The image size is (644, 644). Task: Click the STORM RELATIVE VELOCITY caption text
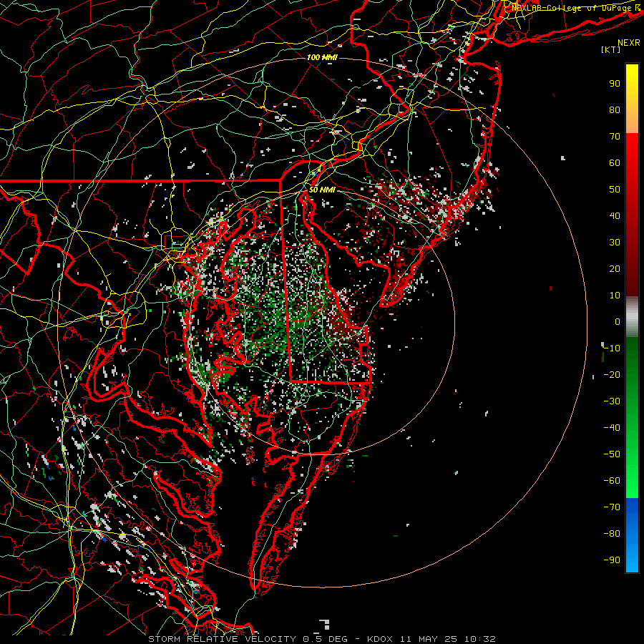coord(223,639)
